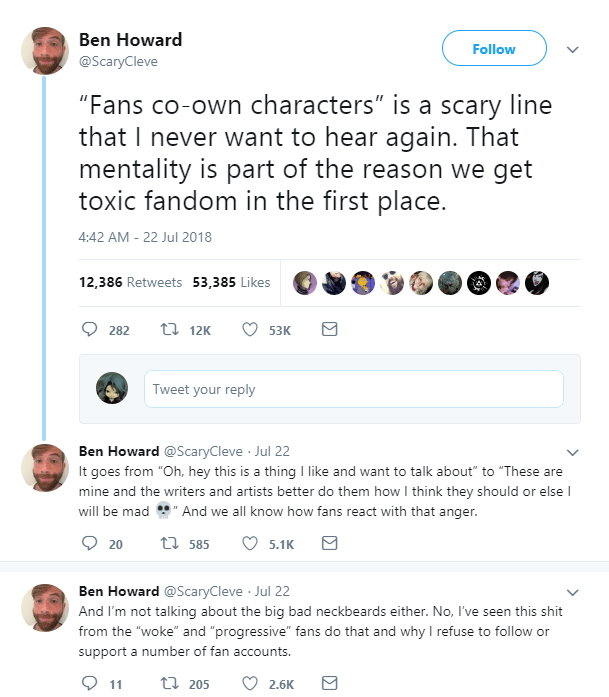Viewport: 609px width, 697px height.
Task: Click the direct message envelope on main tweet
Action: point(329,329)
